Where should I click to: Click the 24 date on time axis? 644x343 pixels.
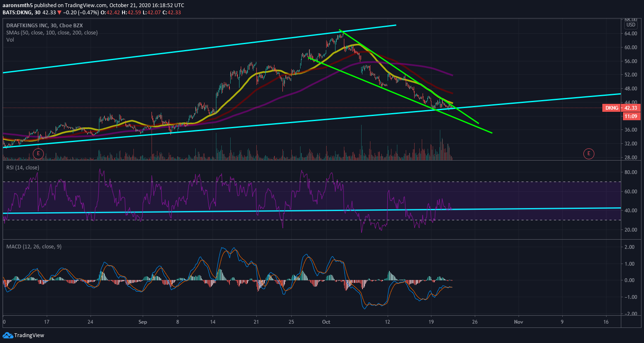pos(90,322)
